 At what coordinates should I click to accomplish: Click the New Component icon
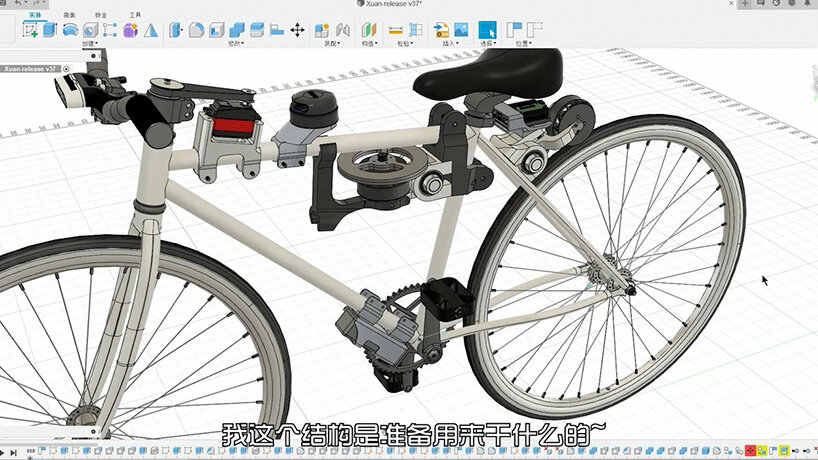pos(320,29)
